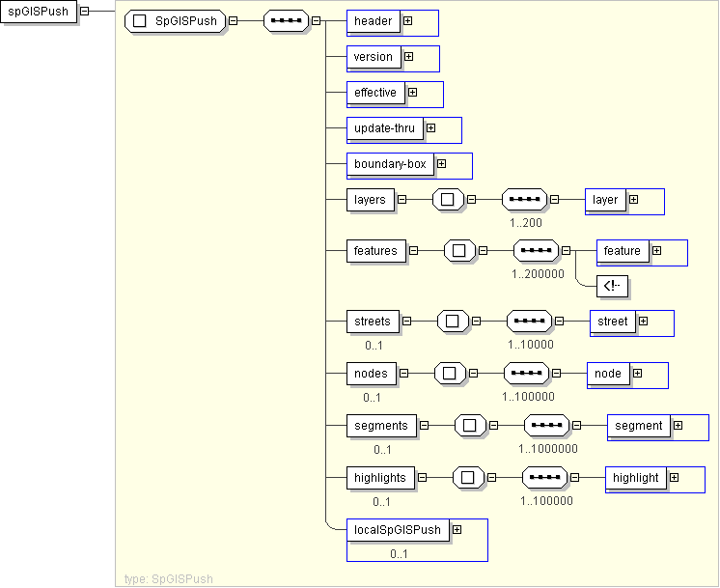Viewport: 720px width, 588px height.
Task: Expand the header element plus box
Action: [407, 20]
